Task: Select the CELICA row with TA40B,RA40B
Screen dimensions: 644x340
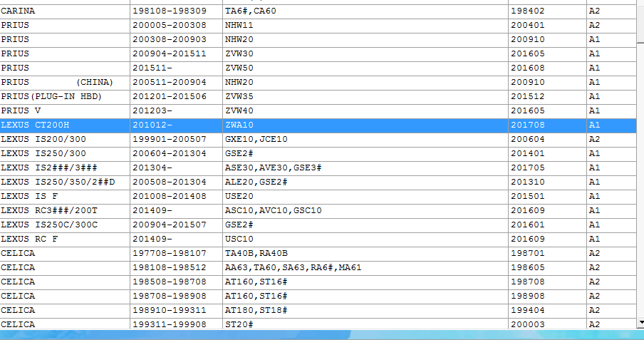Action: coord(318,253)
